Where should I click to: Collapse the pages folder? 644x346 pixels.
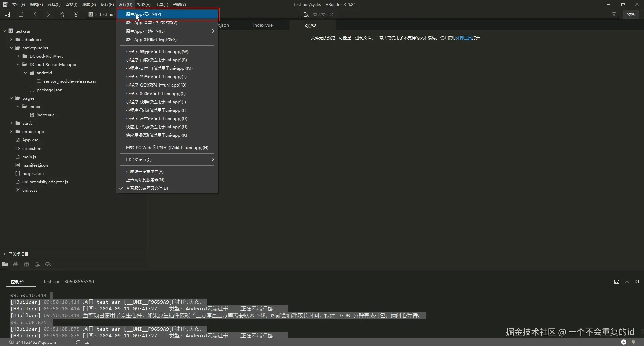pos(11,98)
